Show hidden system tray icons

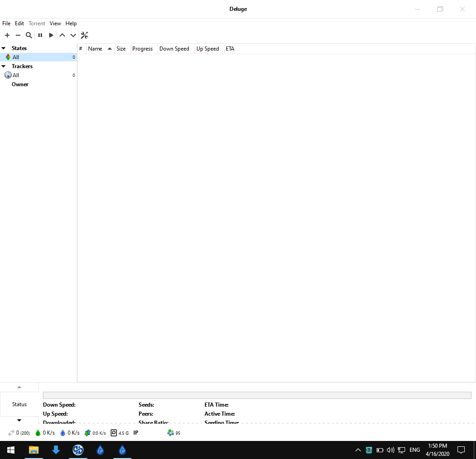(358, 450)
